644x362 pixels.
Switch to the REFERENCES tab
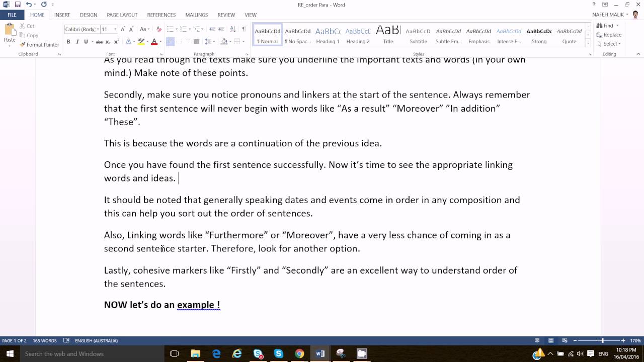[162, 15]
